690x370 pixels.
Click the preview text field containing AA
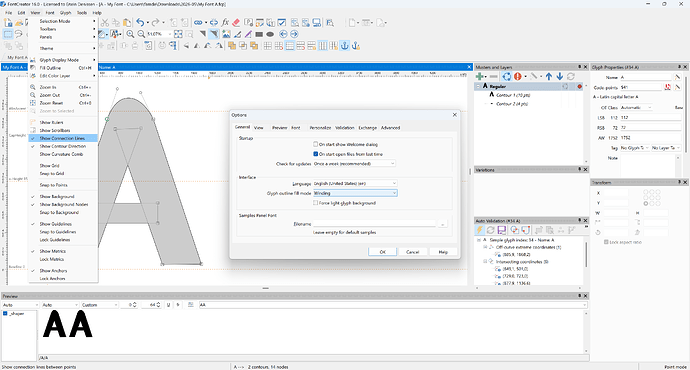393,305
